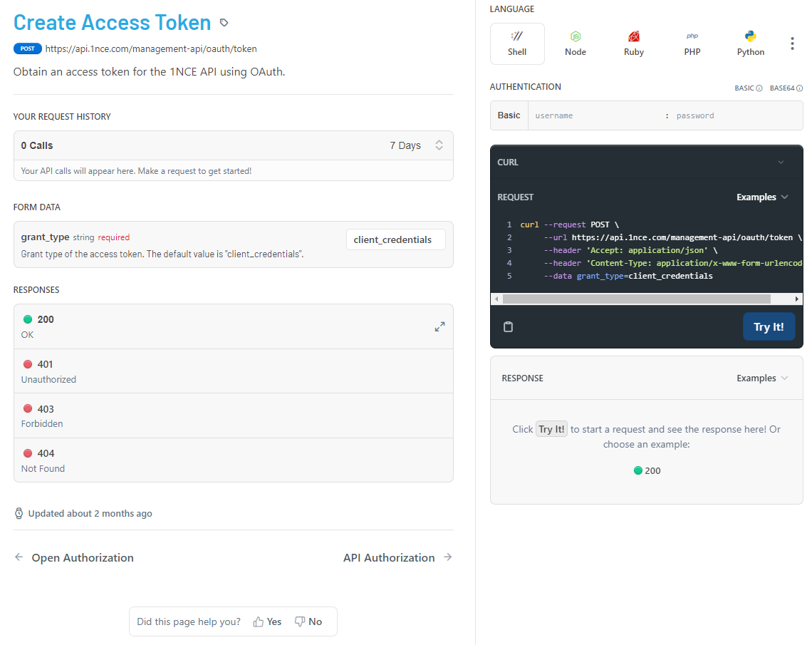812x645 pixels.
Task: Click the BASIC authentication label
Action: click(x=744, y=88)
